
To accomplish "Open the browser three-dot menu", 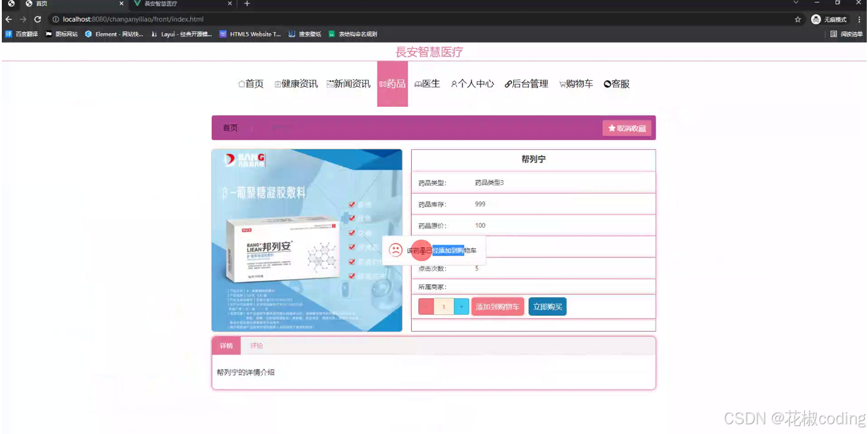I will pos(859,19).
